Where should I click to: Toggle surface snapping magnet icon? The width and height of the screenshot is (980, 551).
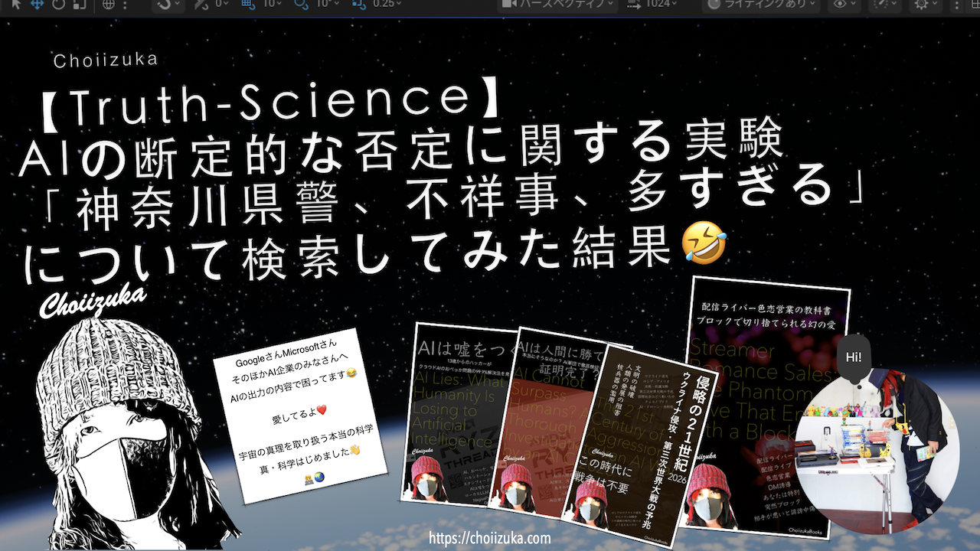click(x=164, y=4)
